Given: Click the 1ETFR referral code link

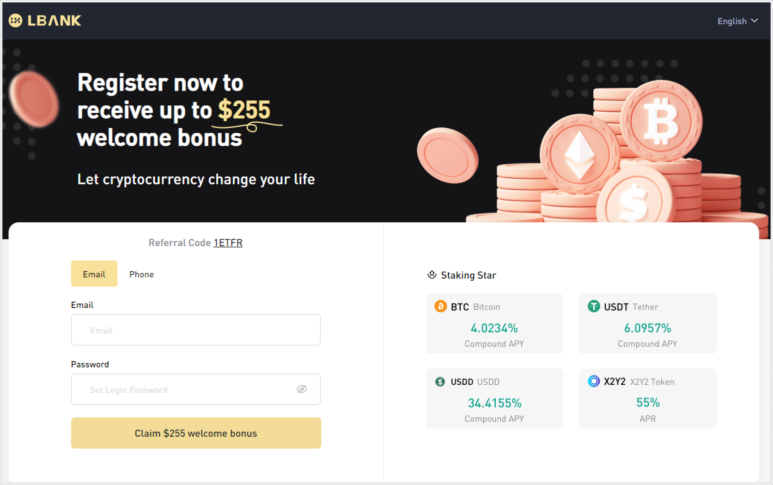Looking at the screenshot, I should click(x=228, y=242).
